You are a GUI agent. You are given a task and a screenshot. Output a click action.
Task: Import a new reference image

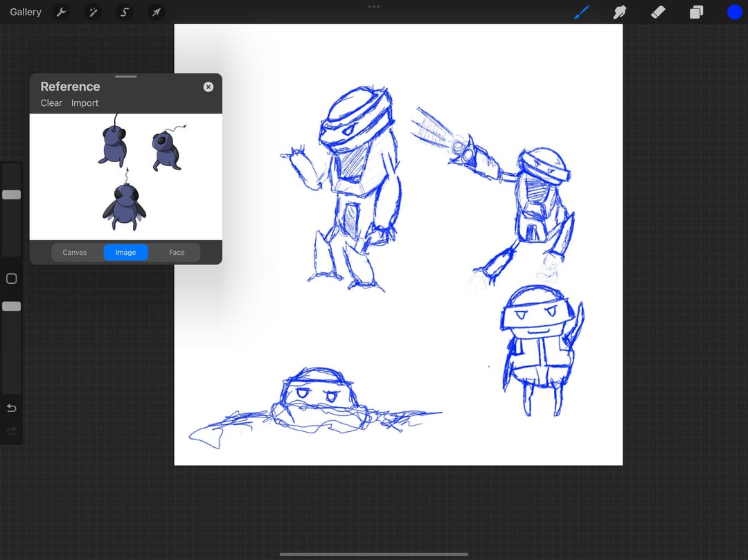[x=84, y=103]
